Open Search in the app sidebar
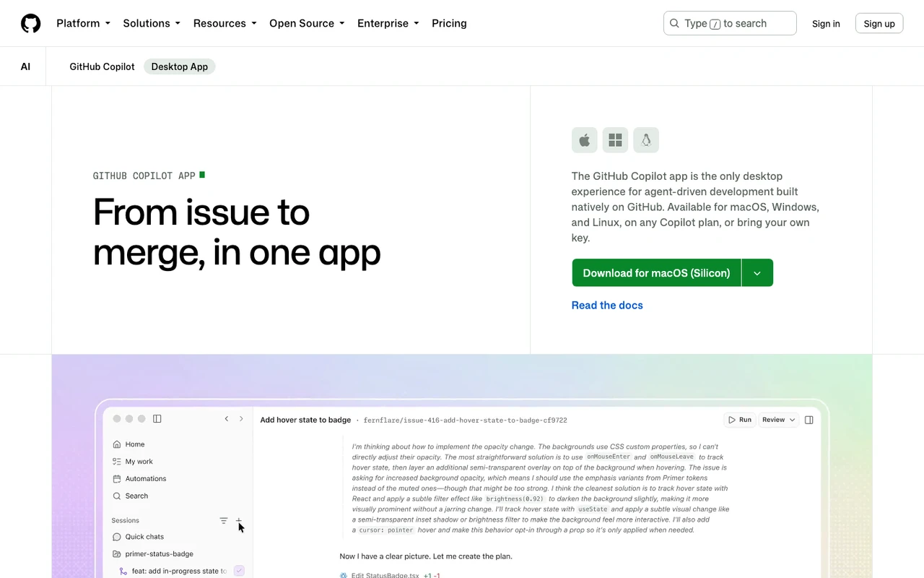The image size is (924, 578). (130, 496)
